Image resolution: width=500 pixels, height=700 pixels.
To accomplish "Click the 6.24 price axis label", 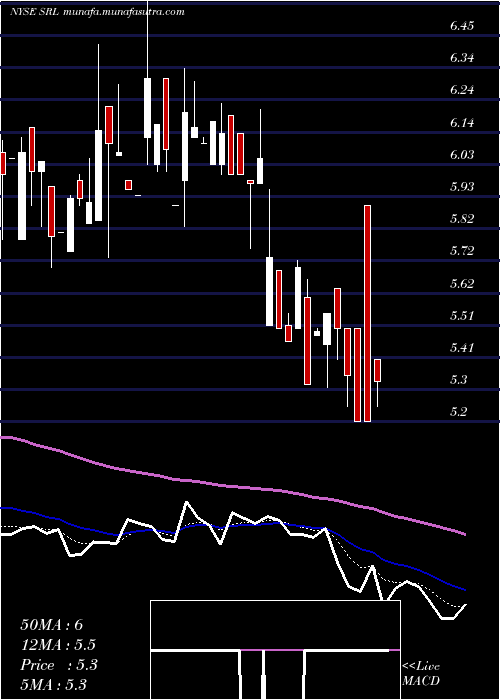I will pyautogui.click(x=462, y=90).
